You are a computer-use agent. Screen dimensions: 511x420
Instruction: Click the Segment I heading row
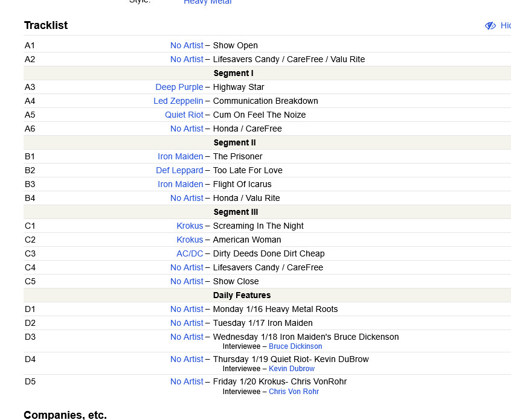click(x=267, y=73)
